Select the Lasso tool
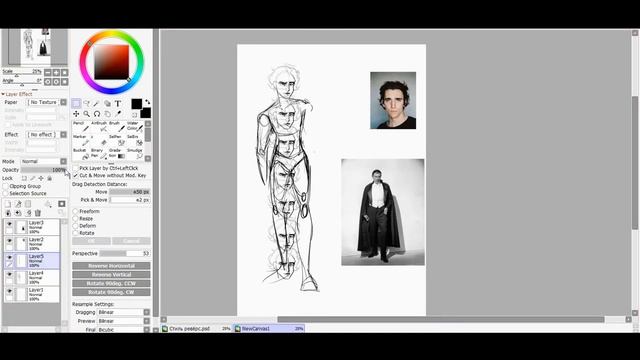 coord(86,104)
